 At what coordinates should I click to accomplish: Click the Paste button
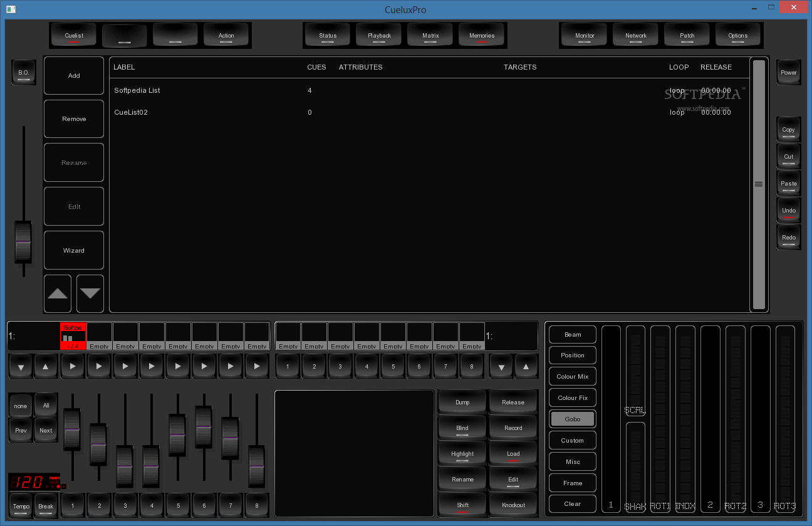pos(788,184)
